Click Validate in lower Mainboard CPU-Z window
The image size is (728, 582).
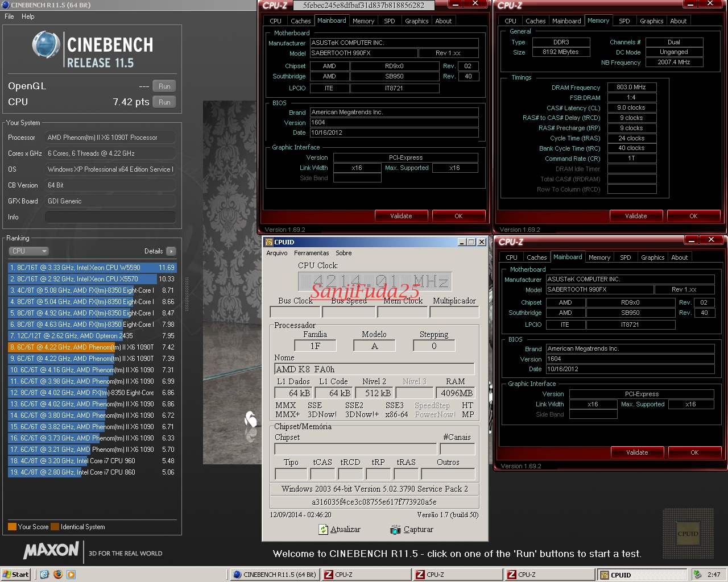[637, 452]
